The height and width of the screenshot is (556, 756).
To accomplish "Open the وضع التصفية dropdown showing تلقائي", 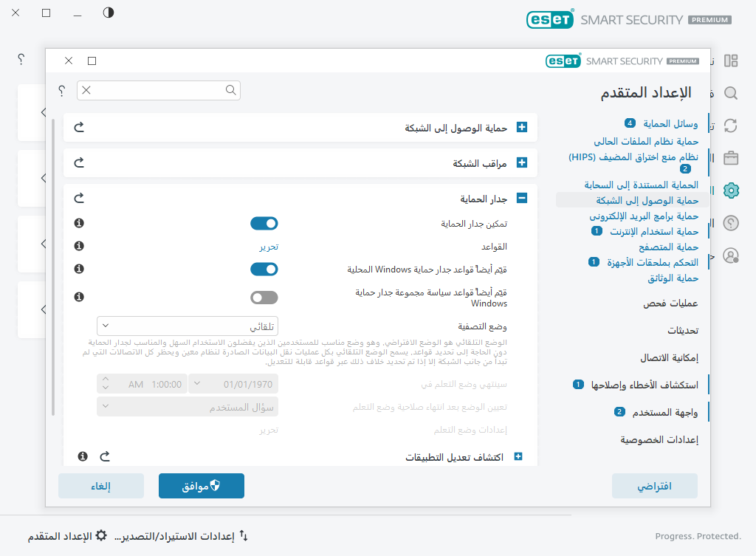I will coord(187,326).
